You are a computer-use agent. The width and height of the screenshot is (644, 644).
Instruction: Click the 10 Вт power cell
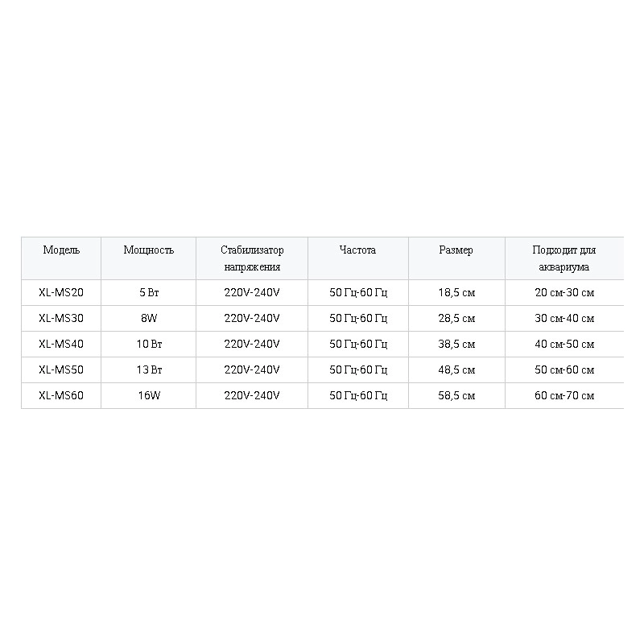coord(149,344)
